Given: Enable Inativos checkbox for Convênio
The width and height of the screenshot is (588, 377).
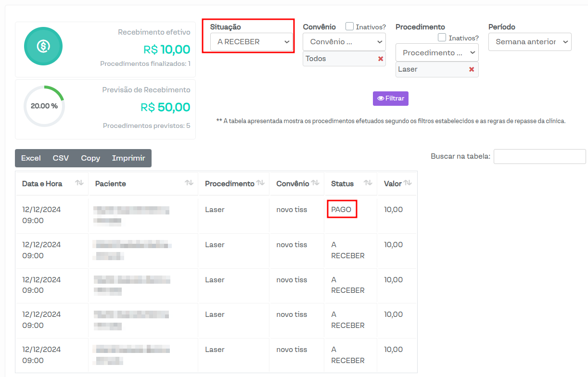Looking at the screenshot, I should (x=350, y=27).
